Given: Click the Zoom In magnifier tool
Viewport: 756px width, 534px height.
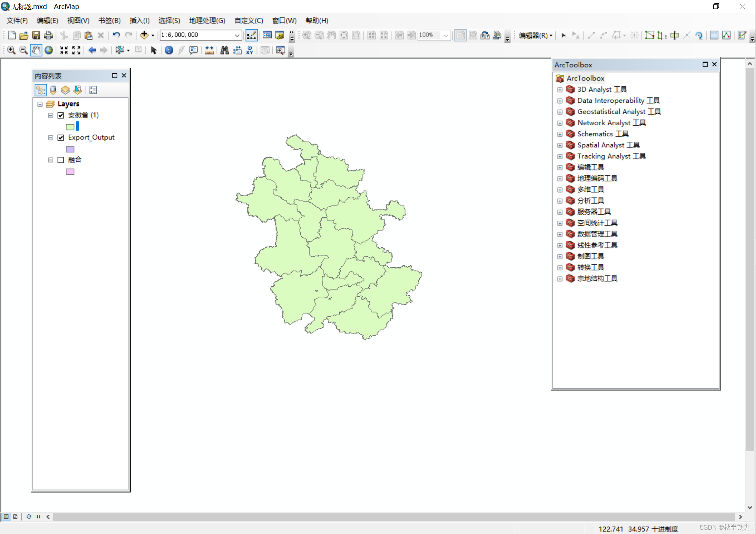Looking at the screenshot, I should pos(11,50).
